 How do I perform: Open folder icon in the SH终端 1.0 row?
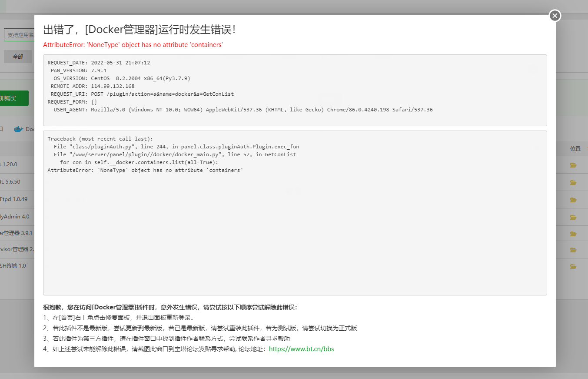point(573,266)
